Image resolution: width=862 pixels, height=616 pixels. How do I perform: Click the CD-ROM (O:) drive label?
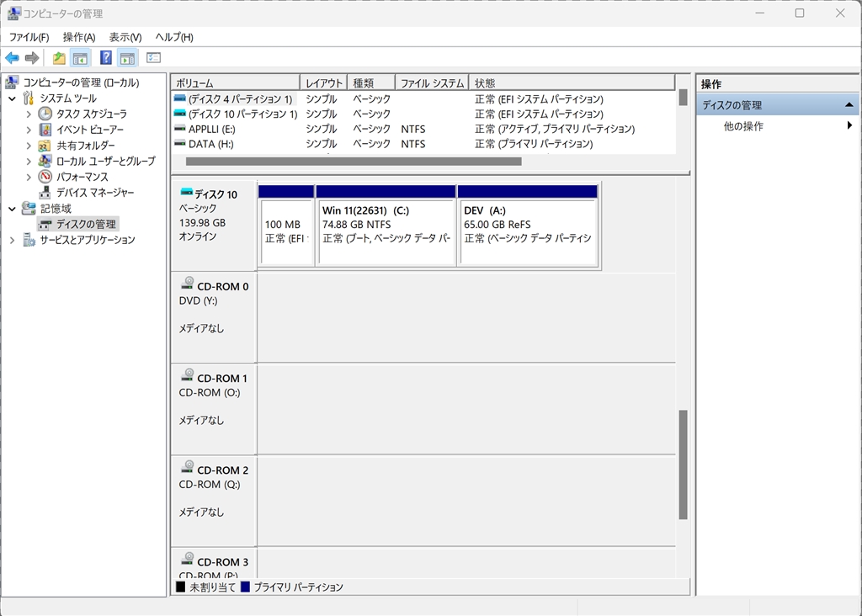210,392
